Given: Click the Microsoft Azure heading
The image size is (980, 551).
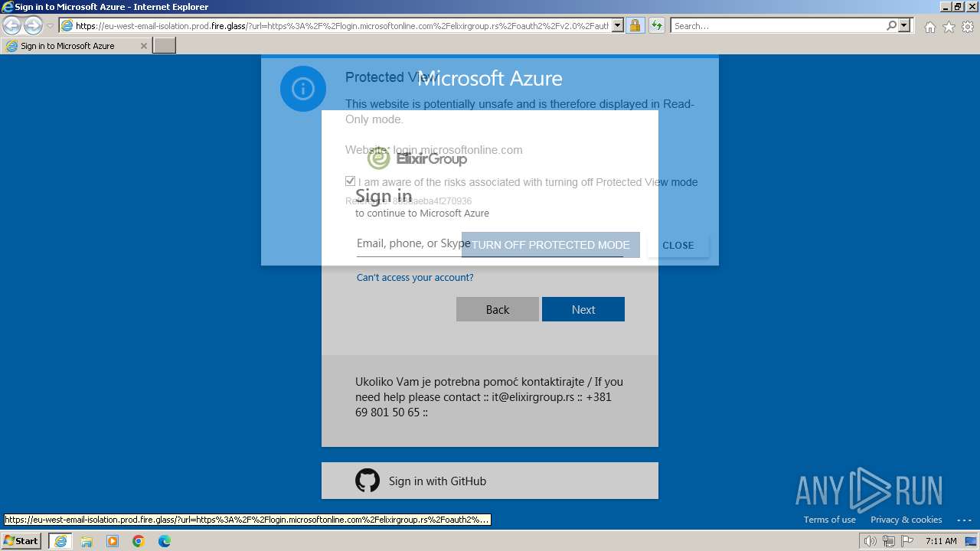Looking at the screenshot, I should (x=490, y=78).
